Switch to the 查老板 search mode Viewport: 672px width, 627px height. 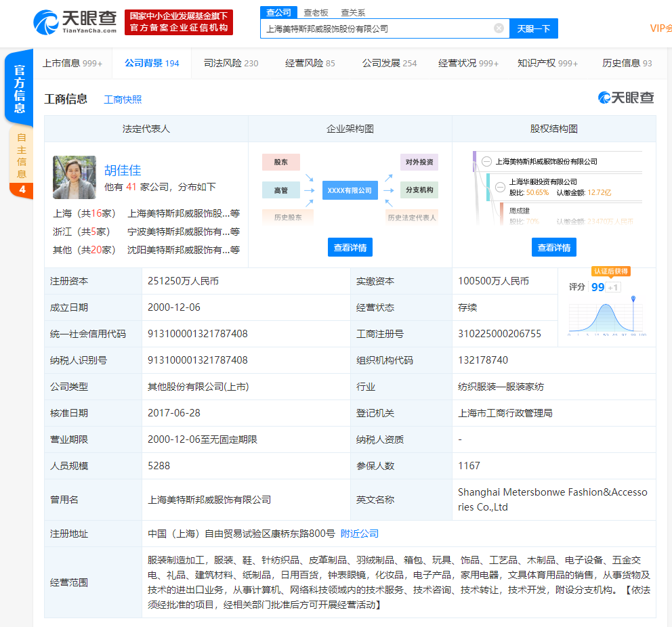click(316, 12)
